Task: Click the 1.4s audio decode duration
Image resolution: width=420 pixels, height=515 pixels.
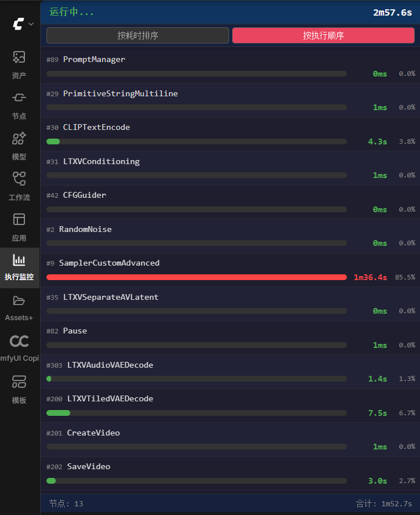Action: pyautogui.click(x=378, y=379)
